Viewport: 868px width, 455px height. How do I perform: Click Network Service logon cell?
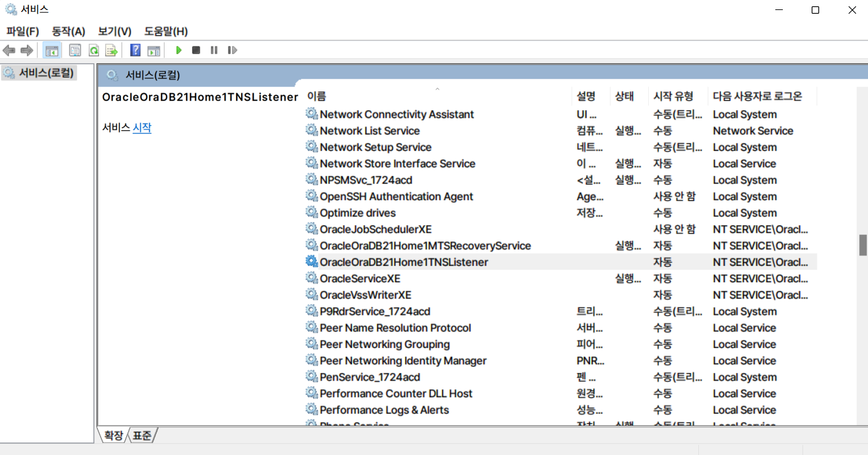(x=753, y=130)
